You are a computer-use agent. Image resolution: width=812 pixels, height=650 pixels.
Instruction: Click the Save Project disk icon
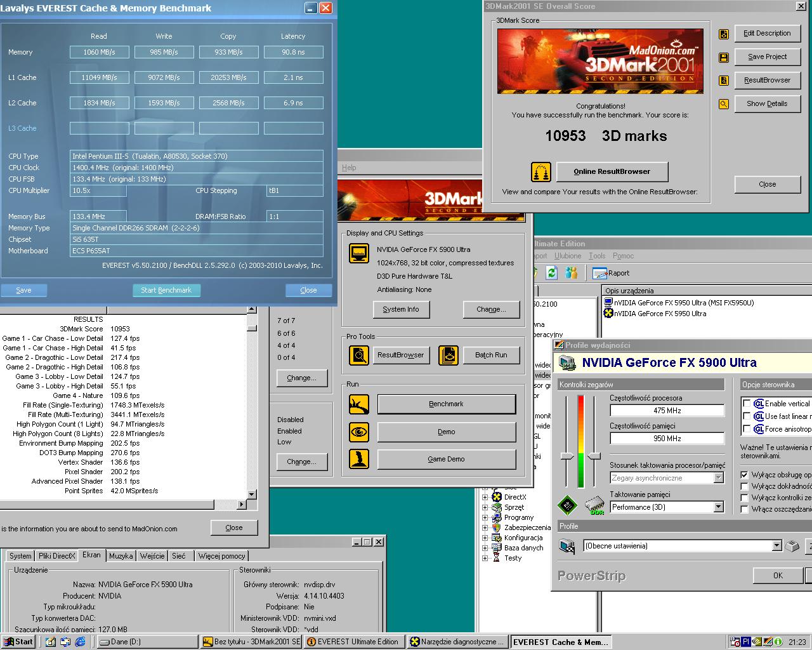tap(724, 58)
